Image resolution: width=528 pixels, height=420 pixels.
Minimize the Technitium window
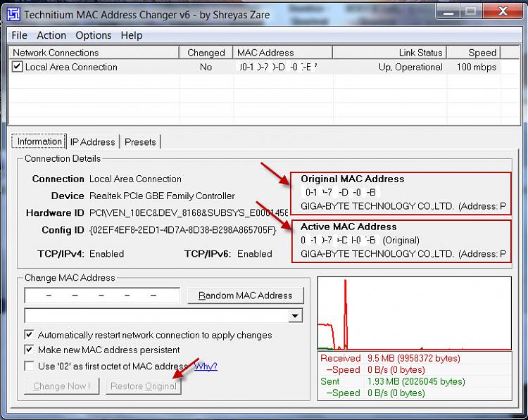448,12
